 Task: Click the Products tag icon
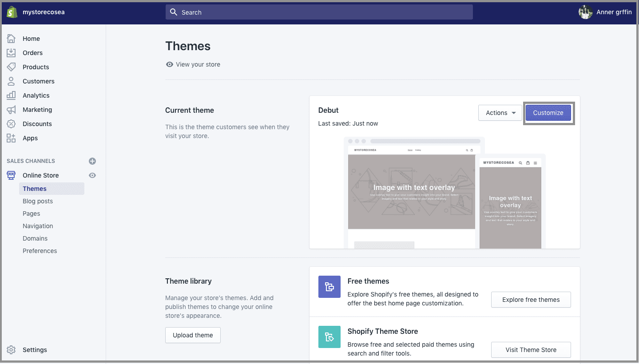point(11,67)
